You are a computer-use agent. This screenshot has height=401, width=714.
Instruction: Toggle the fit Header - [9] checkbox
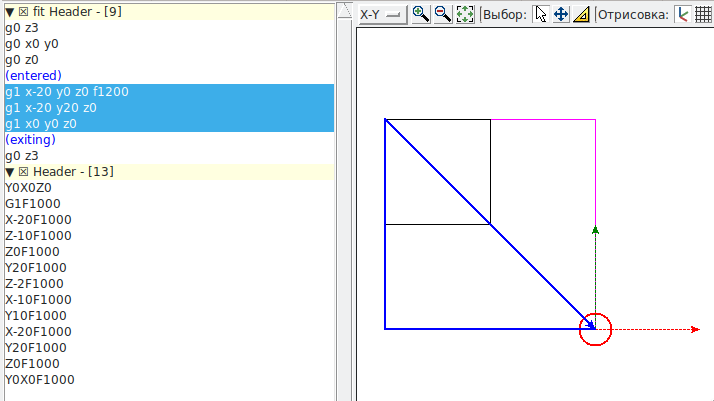tap(24, 12)
